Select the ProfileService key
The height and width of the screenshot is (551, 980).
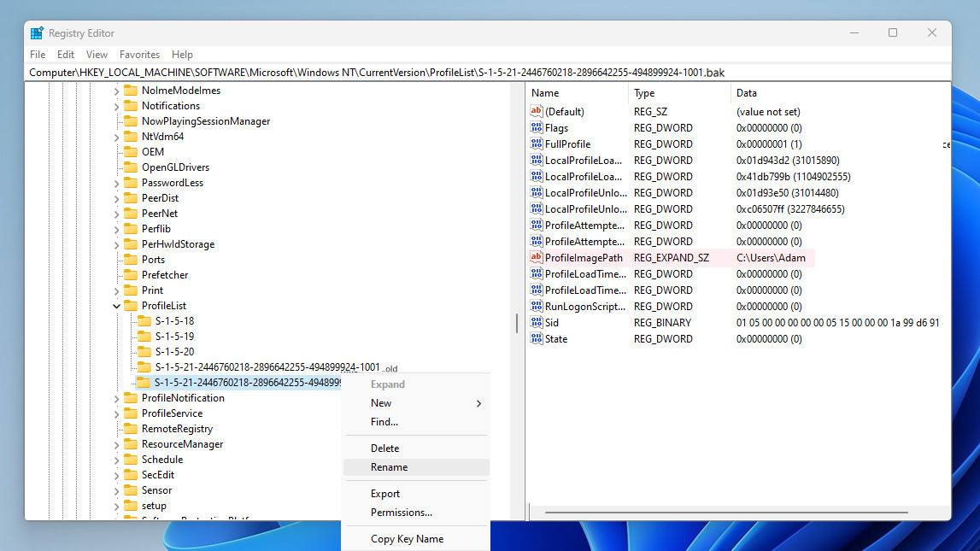click(172, 413)
